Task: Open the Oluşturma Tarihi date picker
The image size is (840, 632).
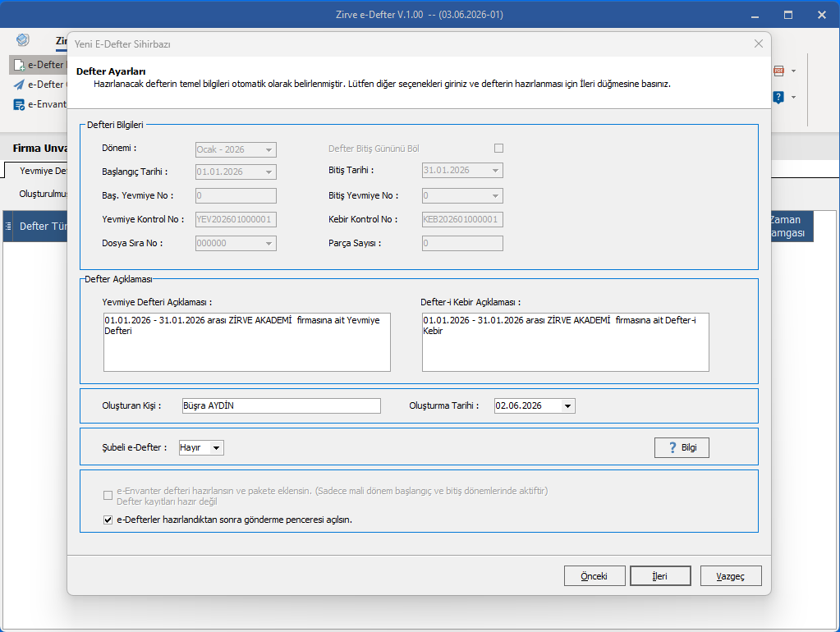Action: click(568, 406)
